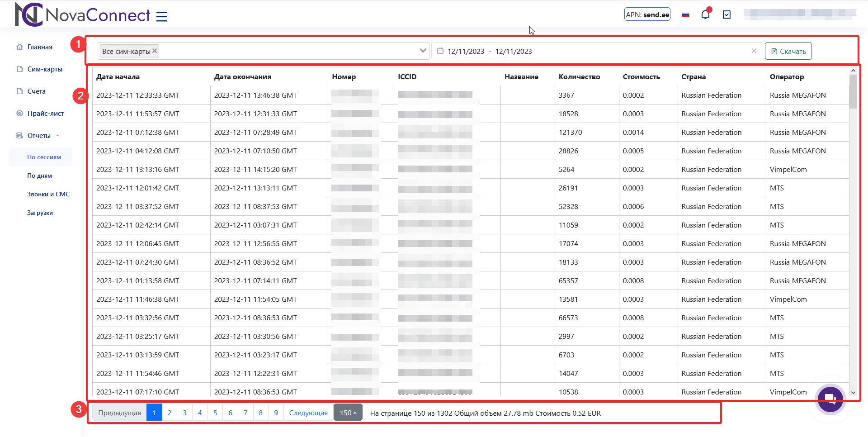Select the По дням report
Image resolution: width=868 pixels, height=437 pixels.
click(x=39, y=176)
